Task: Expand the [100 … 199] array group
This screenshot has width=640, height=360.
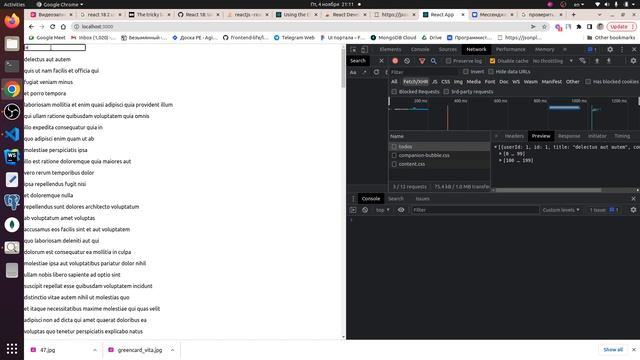Action: pyautogui.click(x=500, y=160)
